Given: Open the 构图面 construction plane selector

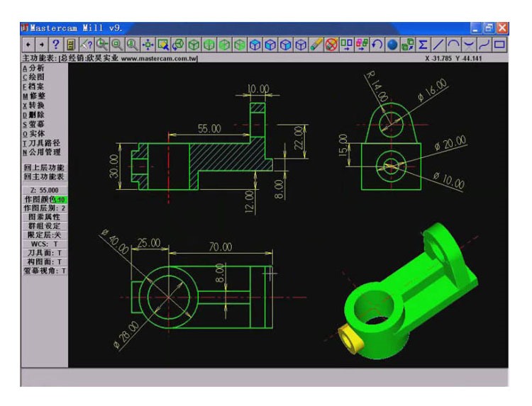Looking at the screenshot, I should tap(44, 261).
